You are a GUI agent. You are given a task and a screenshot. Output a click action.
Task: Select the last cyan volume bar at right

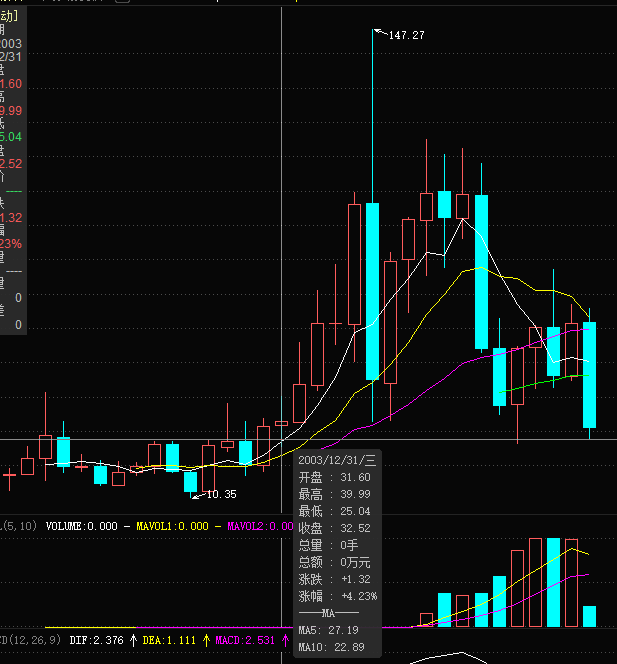tap(590, 616)
